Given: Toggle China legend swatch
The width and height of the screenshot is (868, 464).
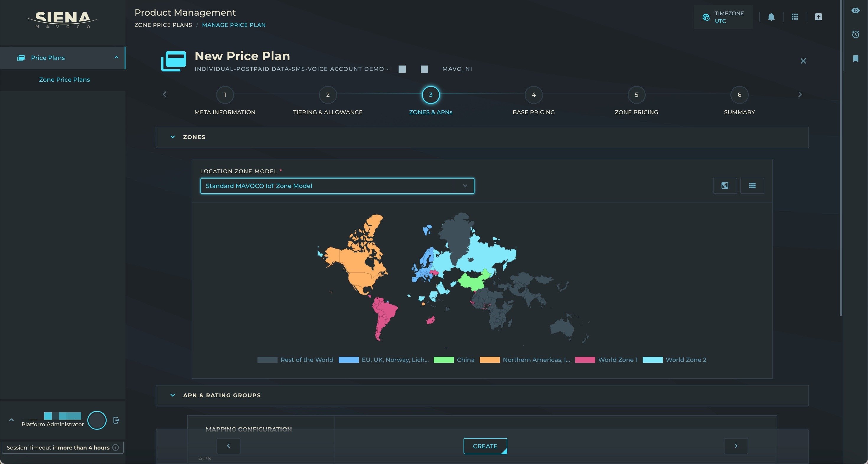Looking at the screenshot, I should pos(443,360).
